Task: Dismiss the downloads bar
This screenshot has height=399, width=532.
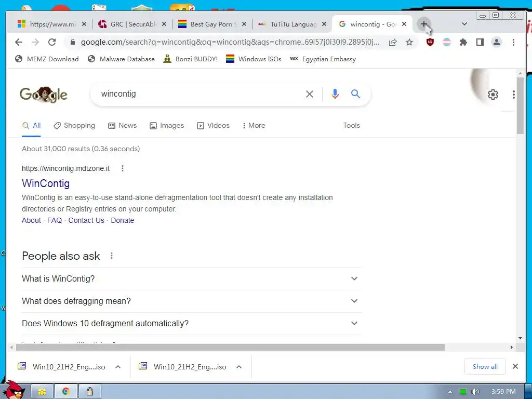Action: tap(515, 366)
